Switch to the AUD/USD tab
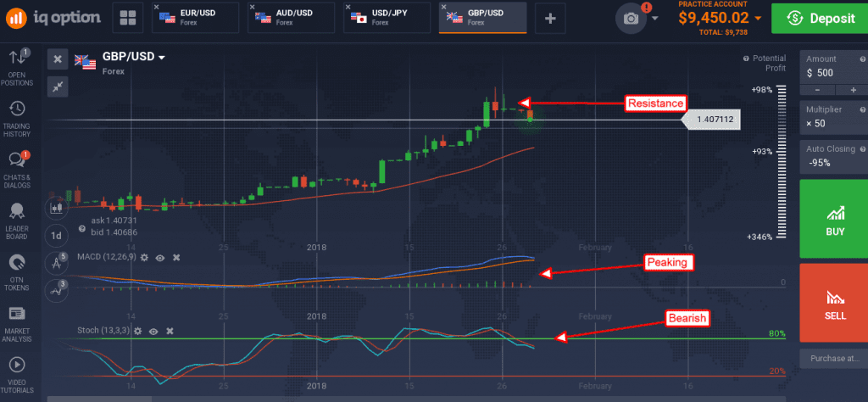This screenshot has width=868, height=402. point(292,19)
